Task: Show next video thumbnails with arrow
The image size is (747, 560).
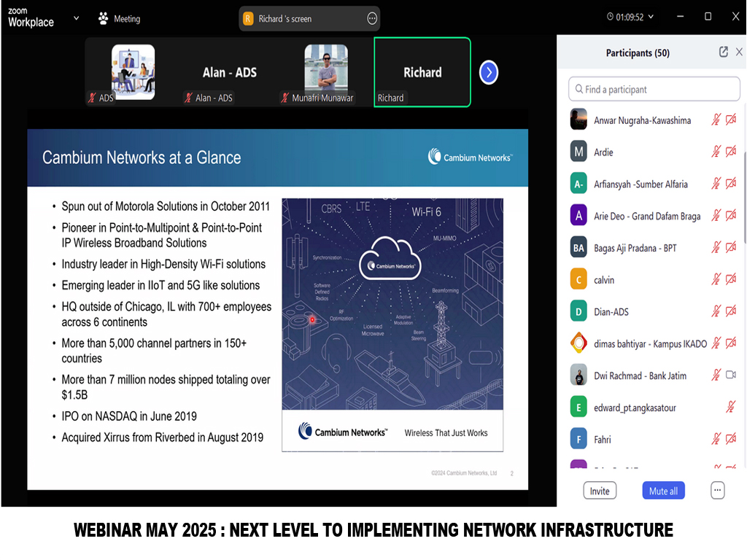Action: (488, 72)
